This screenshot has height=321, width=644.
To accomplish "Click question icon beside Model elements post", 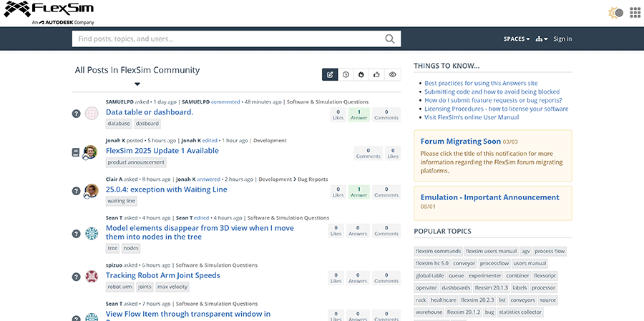I will (76, 234).
